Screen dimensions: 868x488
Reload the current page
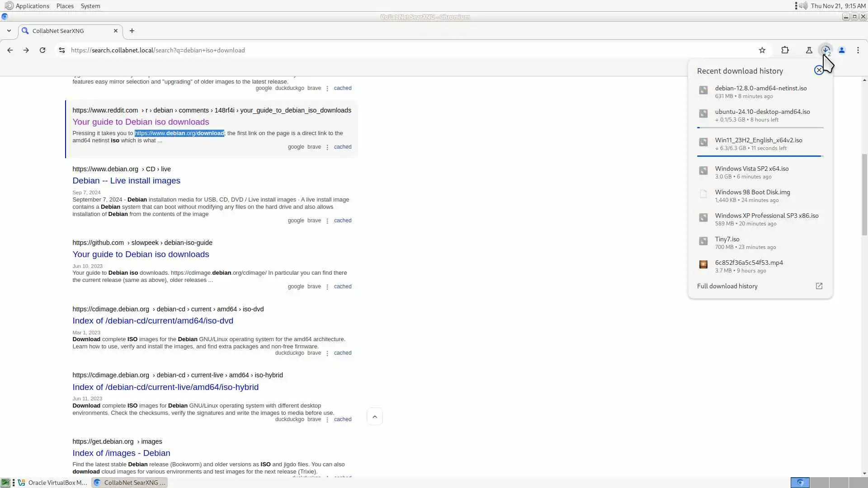coord(42,50)
